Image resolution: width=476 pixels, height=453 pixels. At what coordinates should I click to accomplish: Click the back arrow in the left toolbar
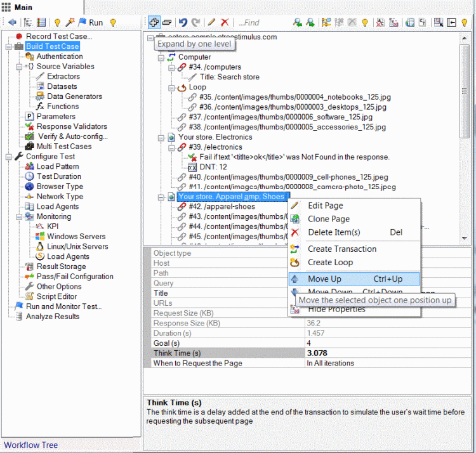(x=12, y=22)
